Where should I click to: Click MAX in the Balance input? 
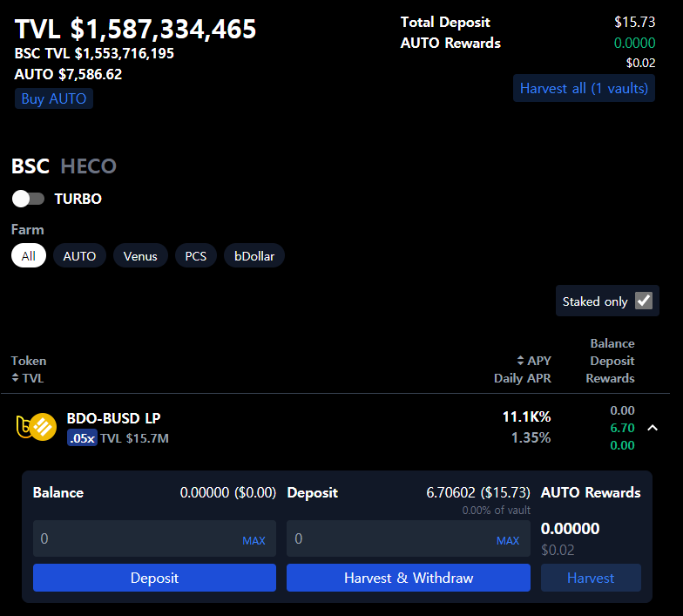(x=254, y=540)
